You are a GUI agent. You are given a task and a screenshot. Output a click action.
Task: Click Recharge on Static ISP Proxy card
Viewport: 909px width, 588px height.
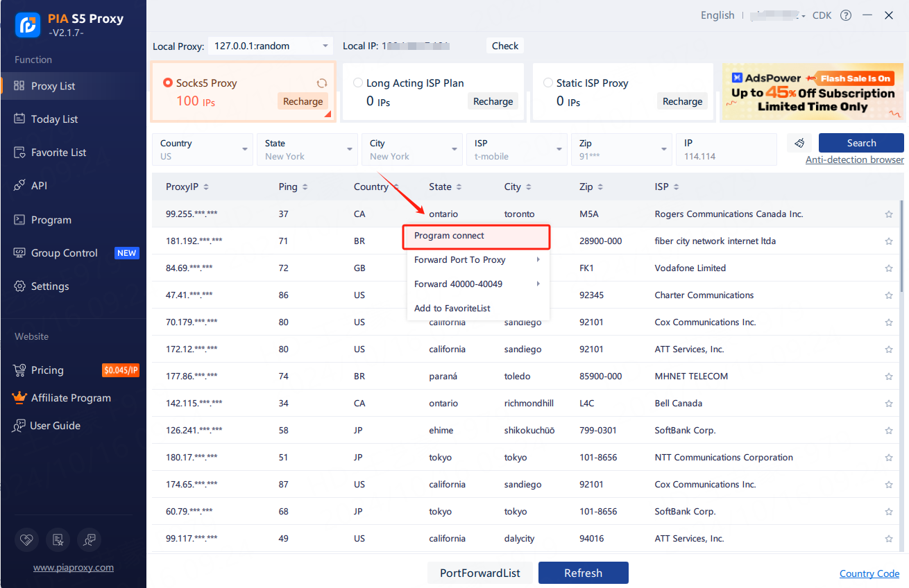683,101
